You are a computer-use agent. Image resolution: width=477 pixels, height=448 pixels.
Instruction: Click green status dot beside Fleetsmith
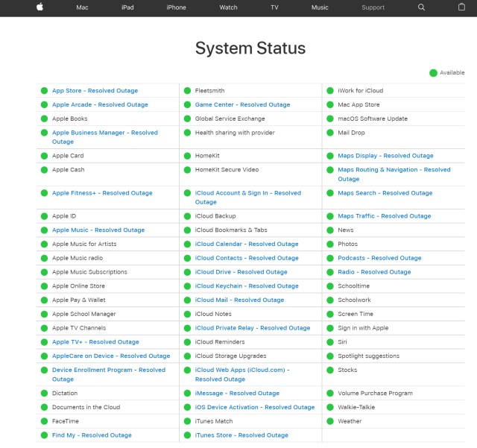[187, 91]
